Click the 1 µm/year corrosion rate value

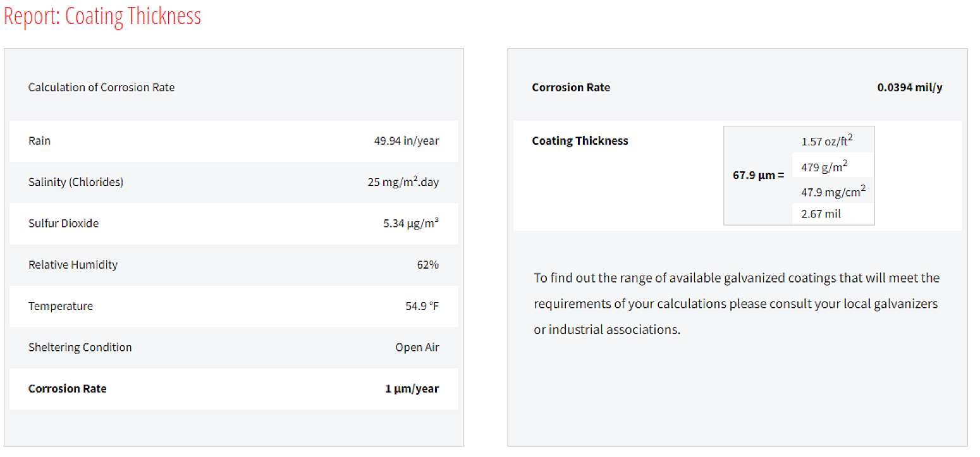tap(412, 389)
